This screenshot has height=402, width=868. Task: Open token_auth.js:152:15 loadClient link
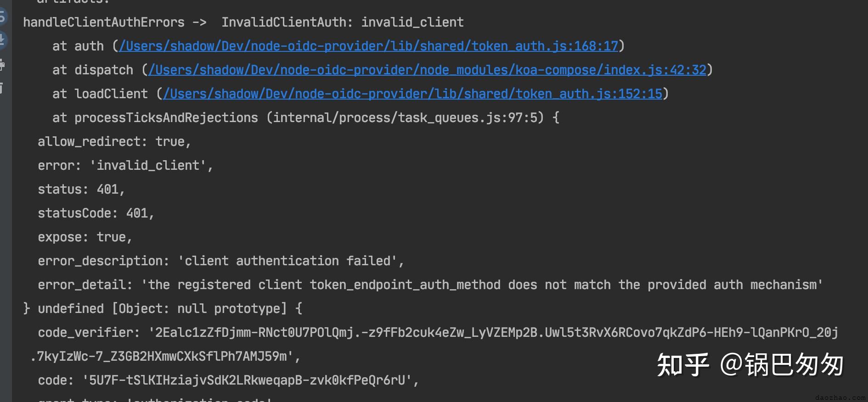tap(413, 94)
